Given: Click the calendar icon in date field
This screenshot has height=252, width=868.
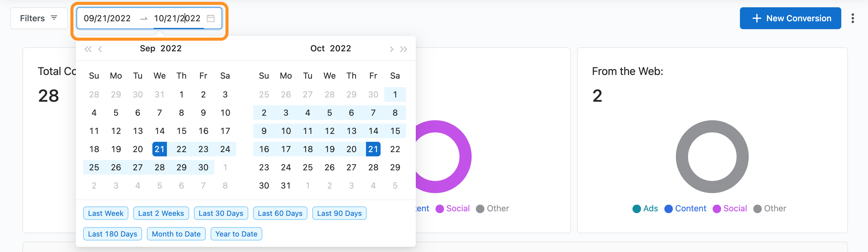Looking at the screenshot, I should pyautogui.click(x=211, y=18).
